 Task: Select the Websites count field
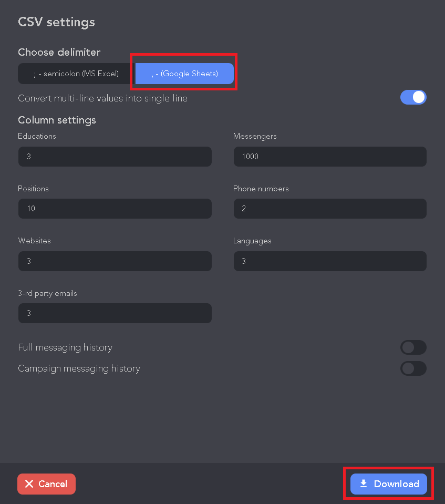point(115,261)
